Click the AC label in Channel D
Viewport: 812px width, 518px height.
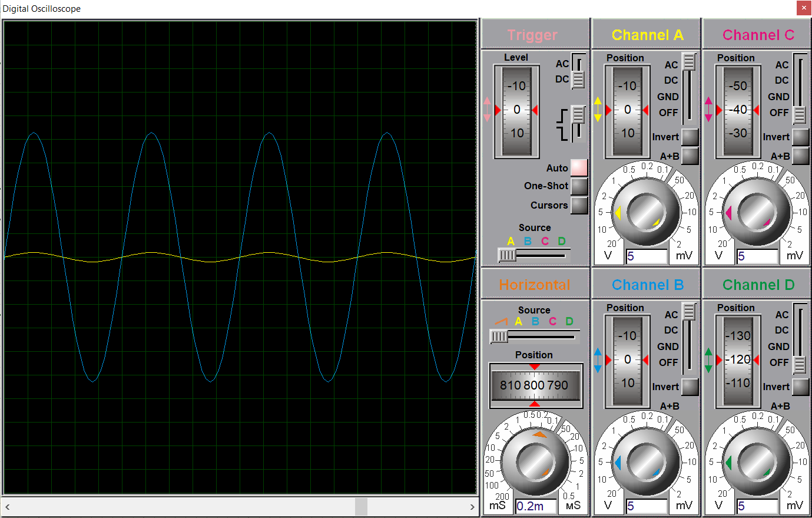(x=782, y=315)
